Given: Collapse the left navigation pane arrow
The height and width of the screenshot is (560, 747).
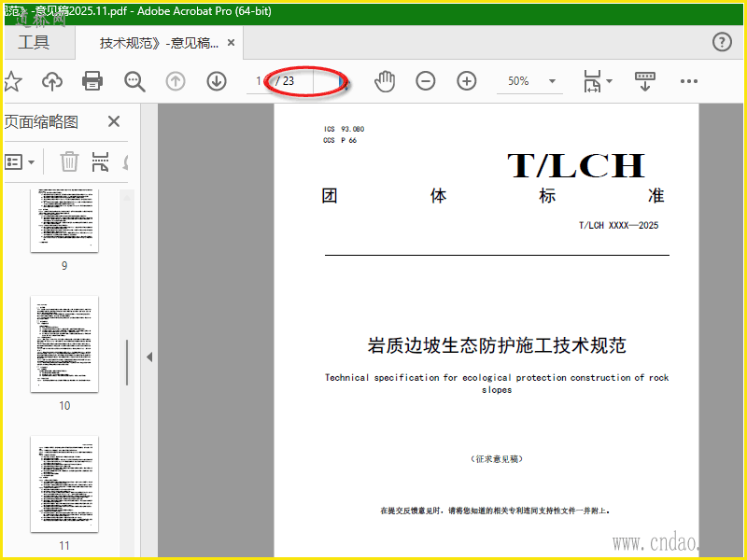Looking at the screenshot, I should click(149, 357).
